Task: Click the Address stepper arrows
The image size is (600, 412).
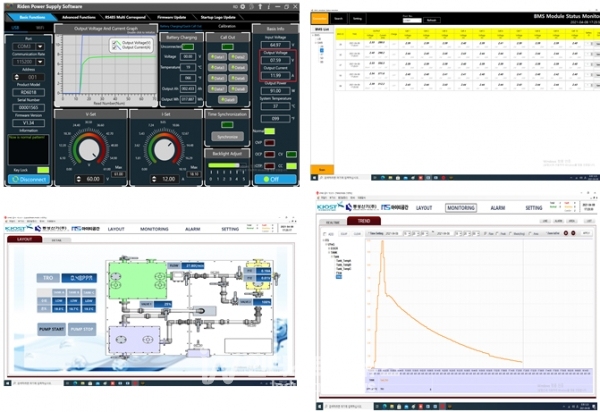Action: (14, 76)
